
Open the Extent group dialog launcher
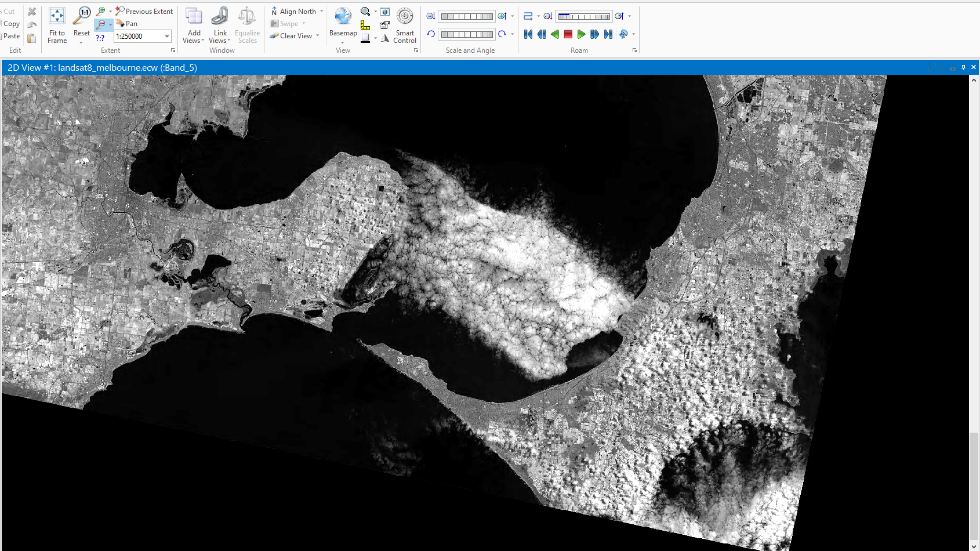click(173, 51)
